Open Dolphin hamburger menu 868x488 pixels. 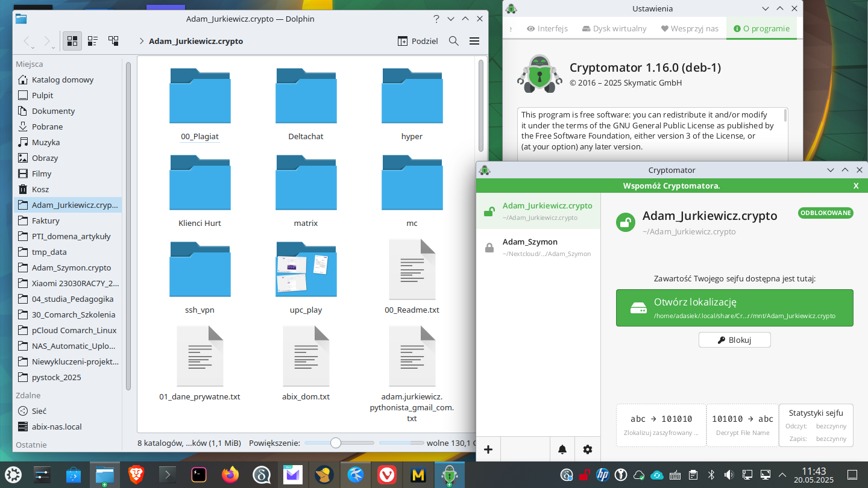tap(474, 41)
